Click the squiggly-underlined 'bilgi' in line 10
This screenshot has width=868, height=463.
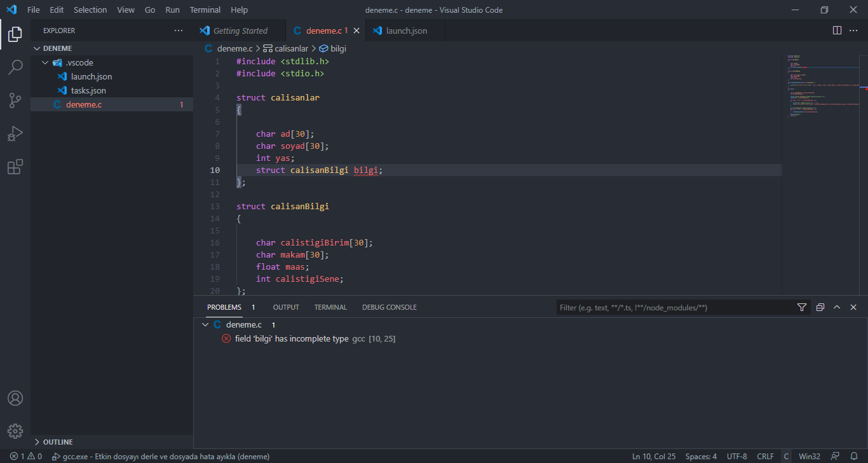click(x=366, y=170)
